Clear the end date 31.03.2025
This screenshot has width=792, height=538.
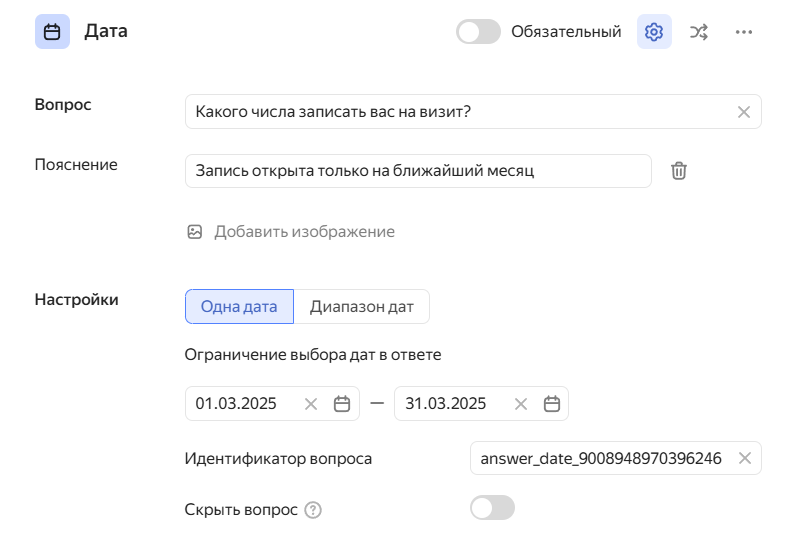[x=521, y=404]
